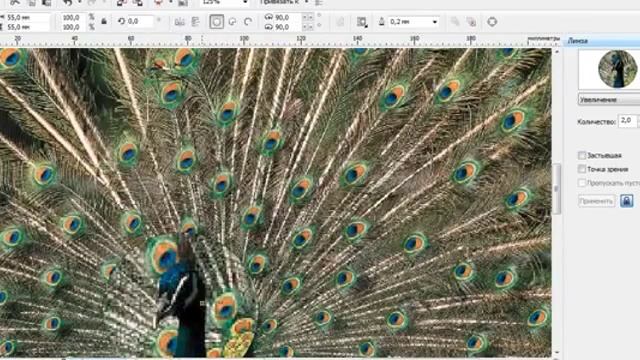Click the mirror horizontally icon
This screenshot has width=640, height=360.
180,22
